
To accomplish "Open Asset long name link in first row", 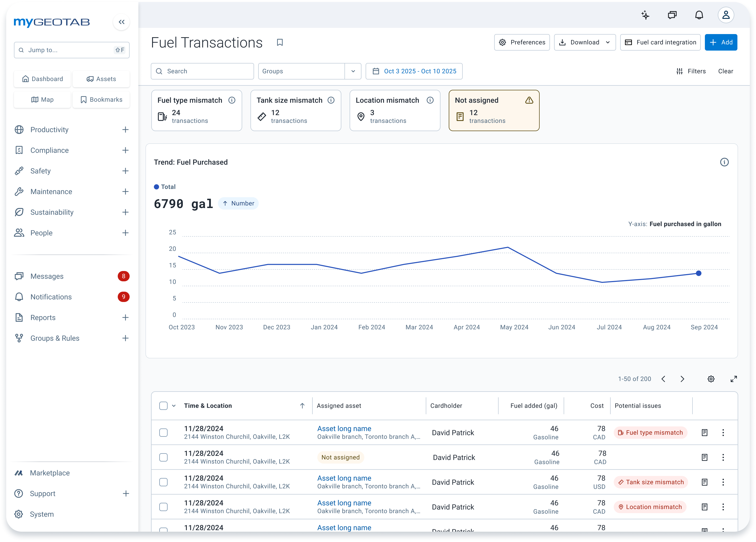I will pos(344,428).
